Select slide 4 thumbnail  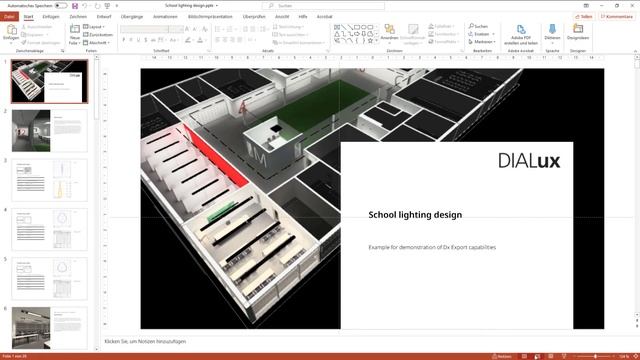coord(49,229)
